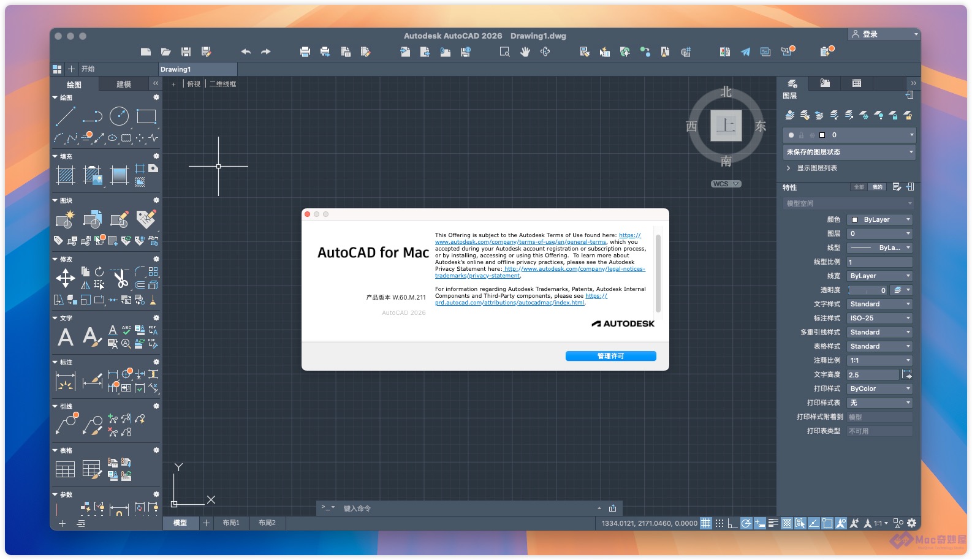Select the Drawing1 document tab
Viewport: 972px width, 560px height.
coord(197,69)
